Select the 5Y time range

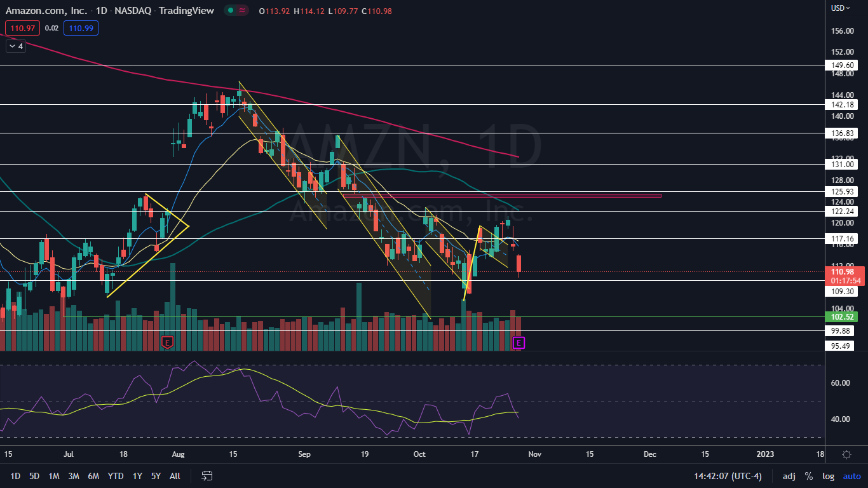point(156,476)
